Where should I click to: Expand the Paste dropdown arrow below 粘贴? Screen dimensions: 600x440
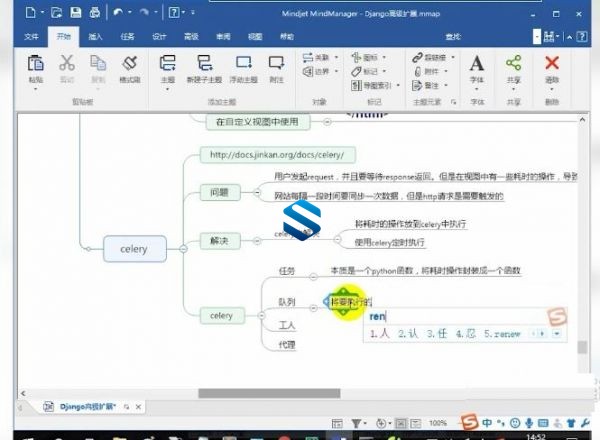tap(36, 89)
